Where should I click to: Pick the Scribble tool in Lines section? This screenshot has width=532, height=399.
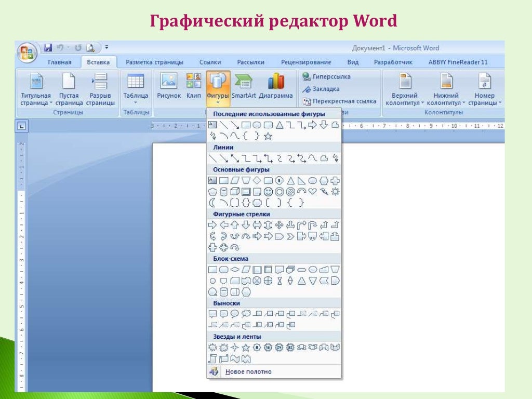pyautogui.click(x=335, y=158)
